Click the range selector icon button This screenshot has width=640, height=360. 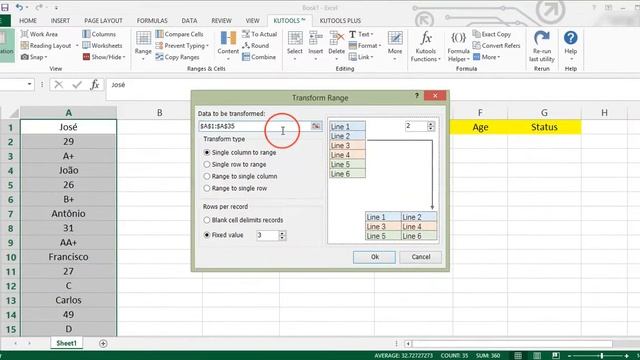tap(316, 126)
